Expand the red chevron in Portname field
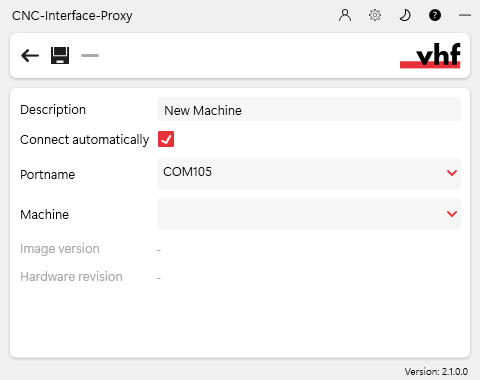The height and width of the screenshot is (380, 480). coord(452,173)
